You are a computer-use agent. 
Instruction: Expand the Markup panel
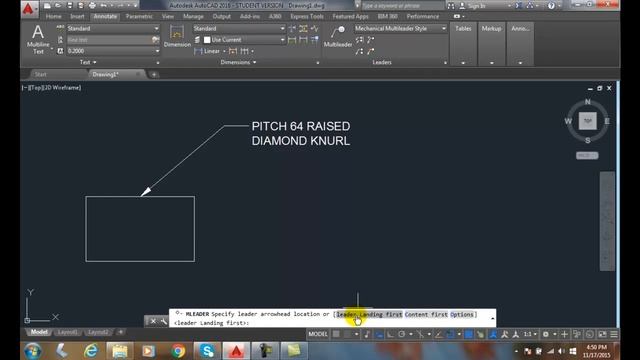491,63
